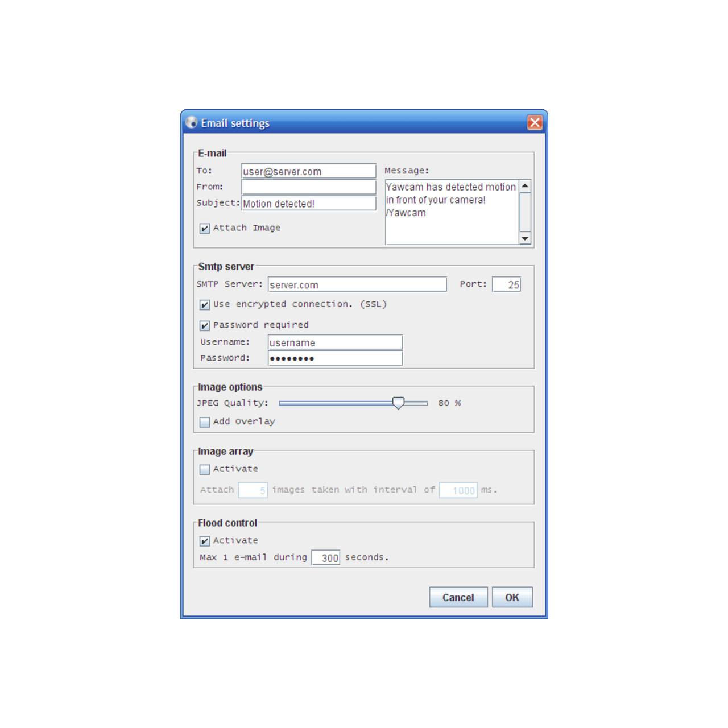
Task: Disable Use encrypted connection (SSL)
Action: coord(205,305)
